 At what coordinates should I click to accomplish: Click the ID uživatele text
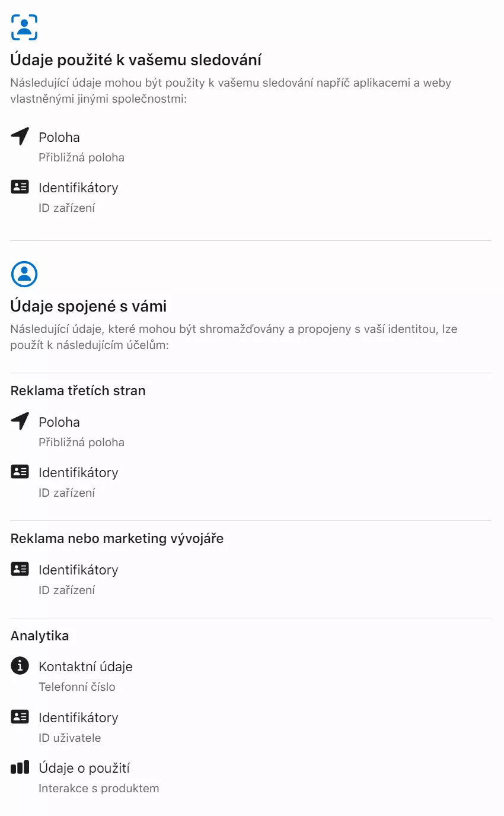[x=70, y=738]
